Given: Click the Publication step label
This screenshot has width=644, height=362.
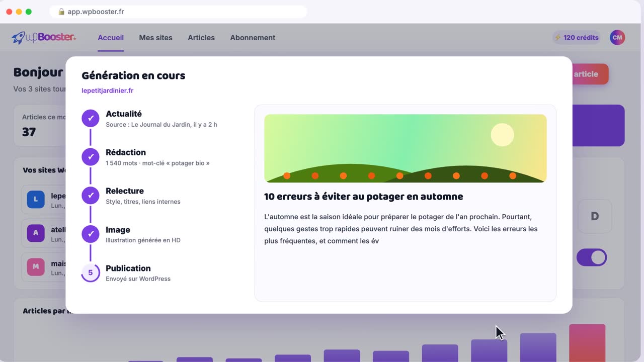Looking at the screenshot, I should [128, 268].
